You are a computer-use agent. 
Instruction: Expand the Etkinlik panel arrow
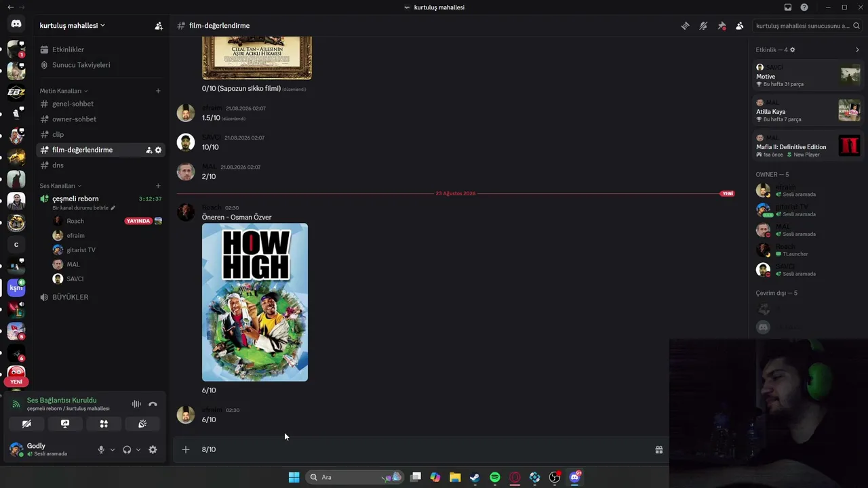pos(857,50)
